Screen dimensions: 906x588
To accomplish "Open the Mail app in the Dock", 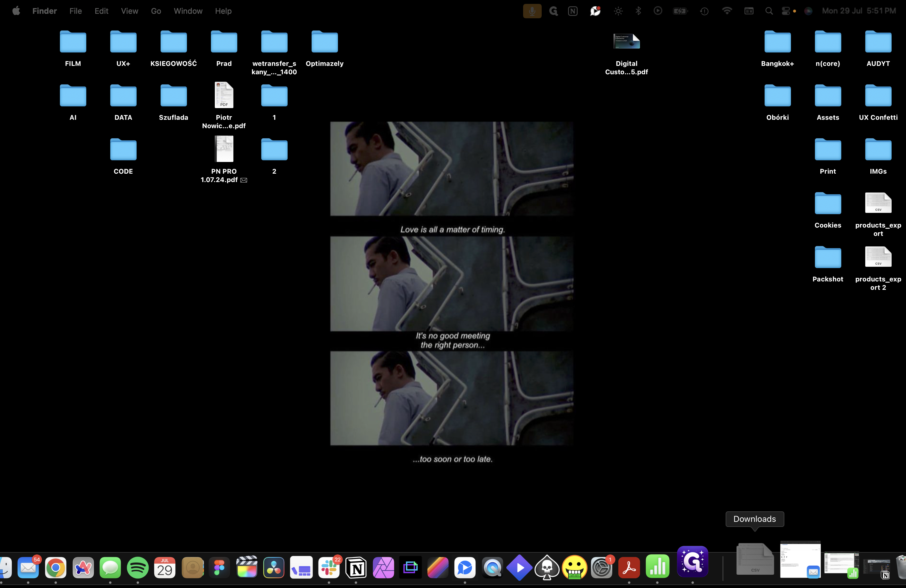I will 28,567.
